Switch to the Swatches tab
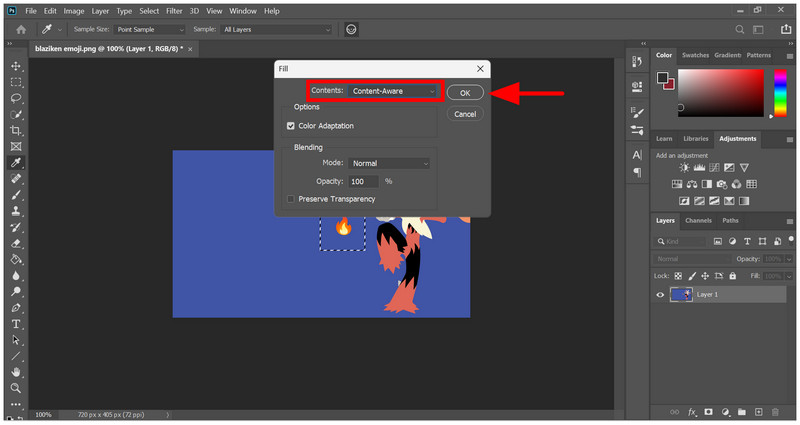 695,55
